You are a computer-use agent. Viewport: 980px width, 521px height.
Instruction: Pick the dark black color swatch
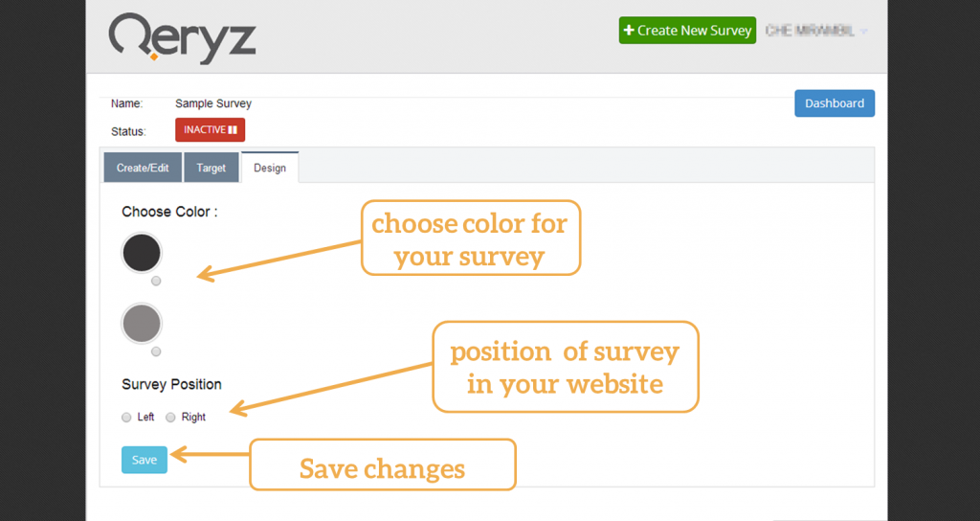(x=142, y=253)
